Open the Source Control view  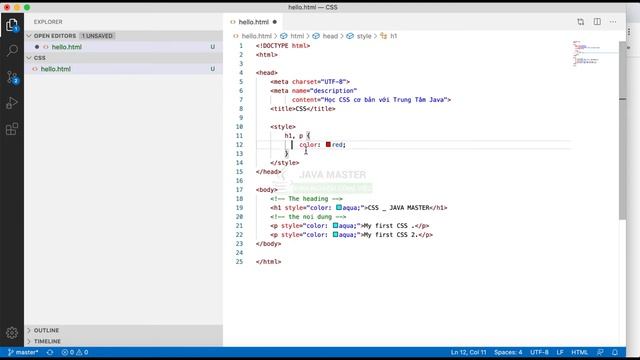click(12, 77)
